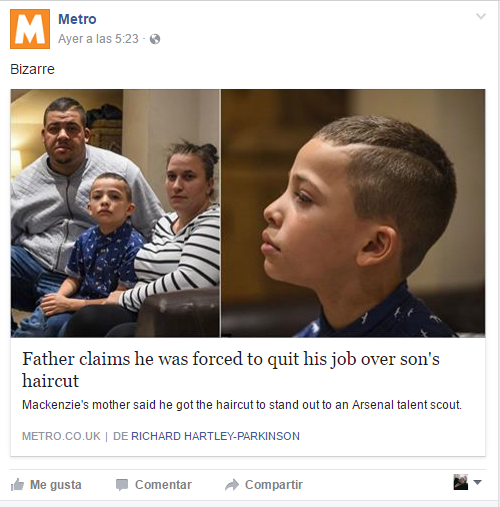This screenshot has width=500, height=507.
Task: Click the Comentar speech bubble icon
Action: point(122,485)
